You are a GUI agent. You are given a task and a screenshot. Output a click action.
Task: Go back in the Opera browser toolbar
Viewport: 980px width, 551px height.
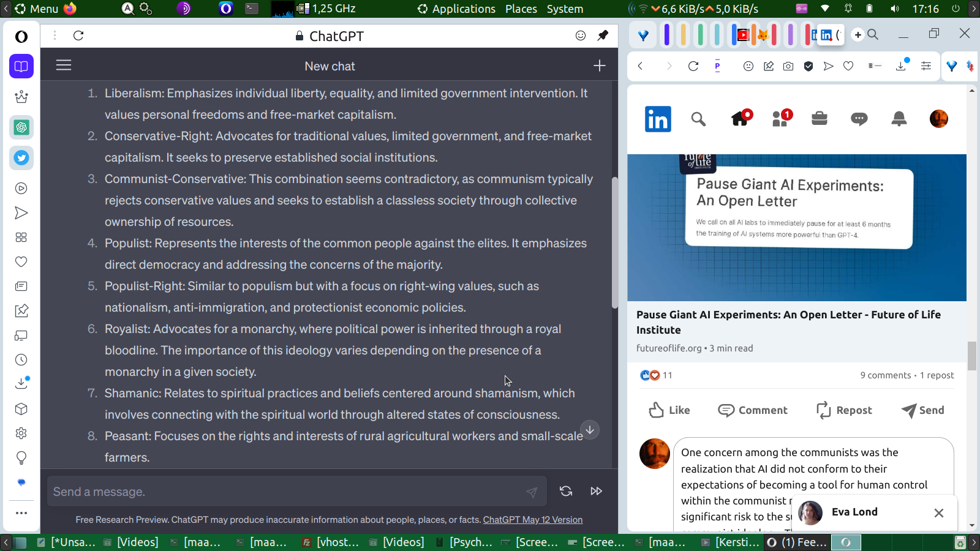(641, 66)
